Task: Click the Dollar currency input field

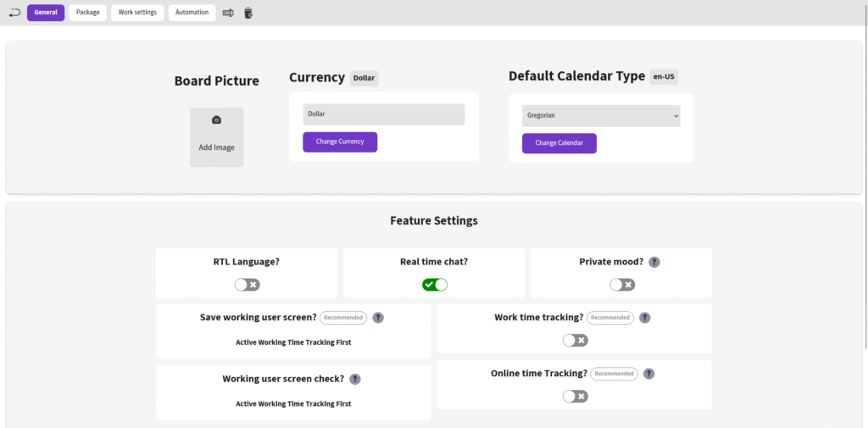Action: tap(383, 114)
